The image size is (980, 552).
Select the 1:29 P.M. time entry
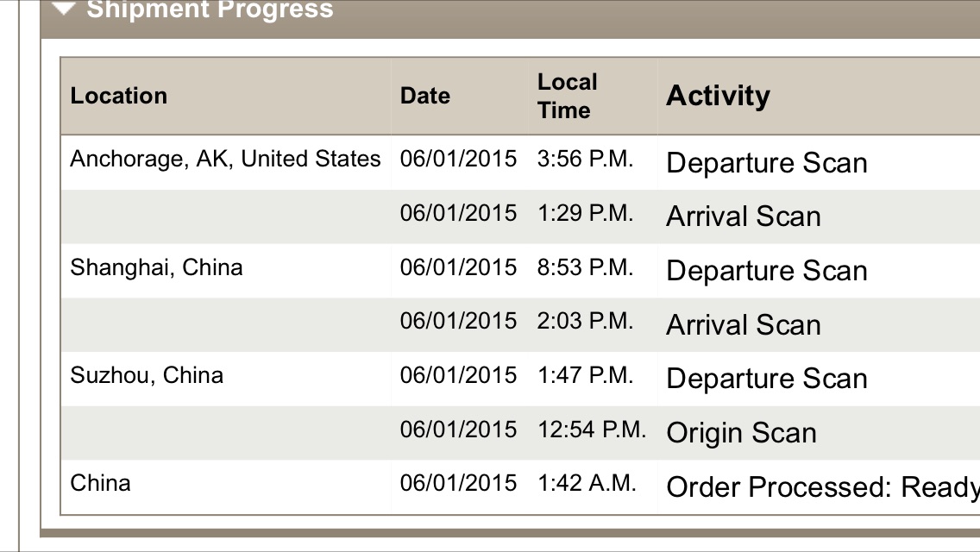click(585, 213)
